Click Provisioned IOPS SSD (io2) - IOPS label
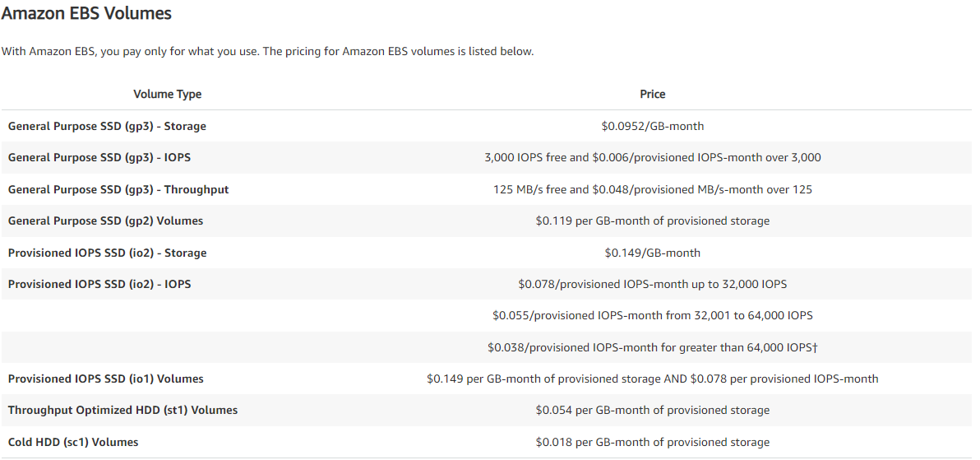Screen dimensions: 980x460 point(99,284)
